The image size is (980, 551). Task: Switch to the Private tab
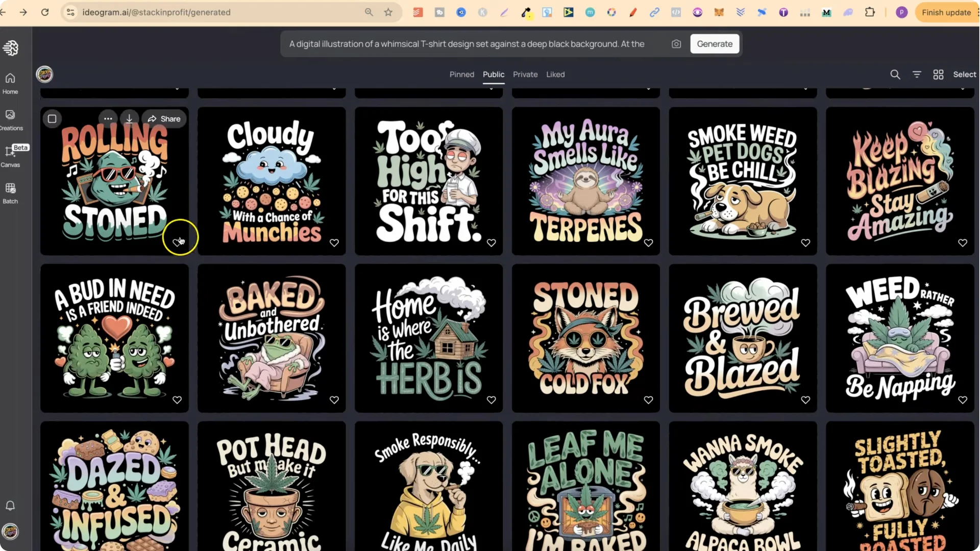pyautogui.click(x=525, y=74)
